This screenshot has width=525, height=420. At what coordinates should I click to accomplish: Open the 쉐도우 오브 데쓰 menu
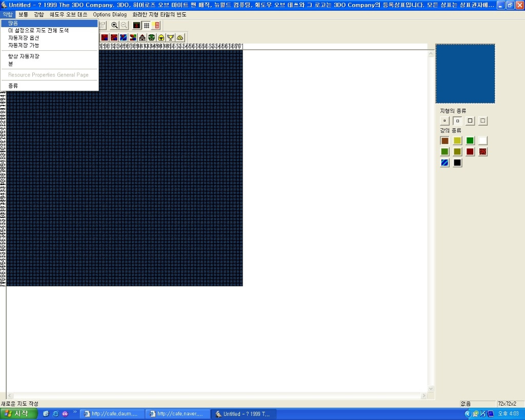tap(68, 14)
